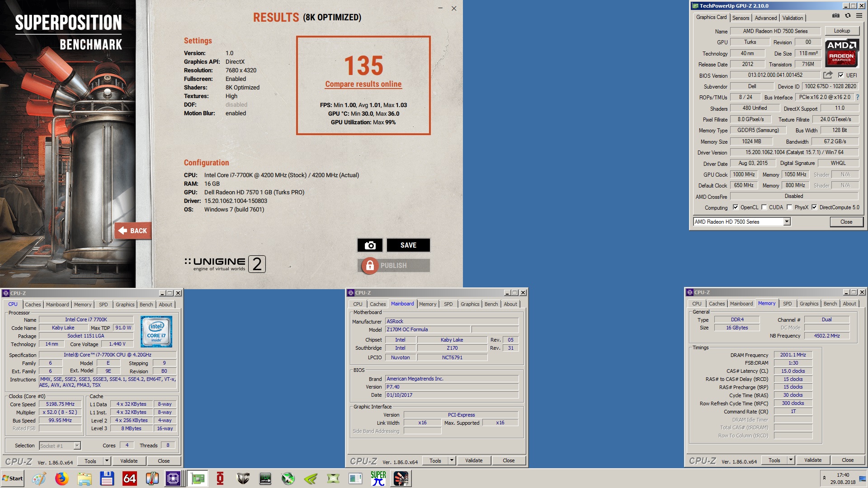Open Windows Explorer folder taskbar icon
Screen dimensions: 868x488
[x=84, y=479]
